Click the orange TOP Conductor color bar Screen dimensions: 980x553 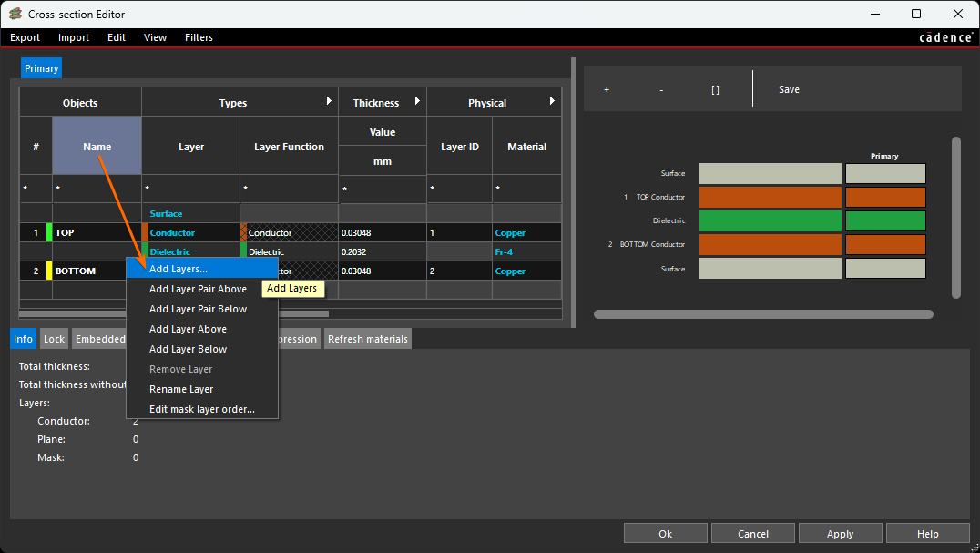tap(770, 197)
